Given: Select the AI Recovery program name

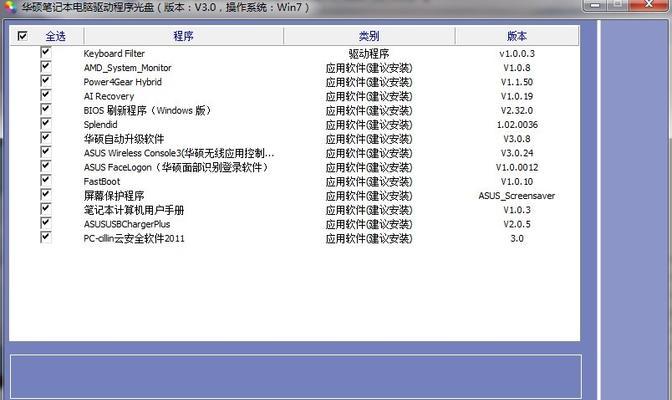Looking at the screenshot, I should (x=109, y=96).
